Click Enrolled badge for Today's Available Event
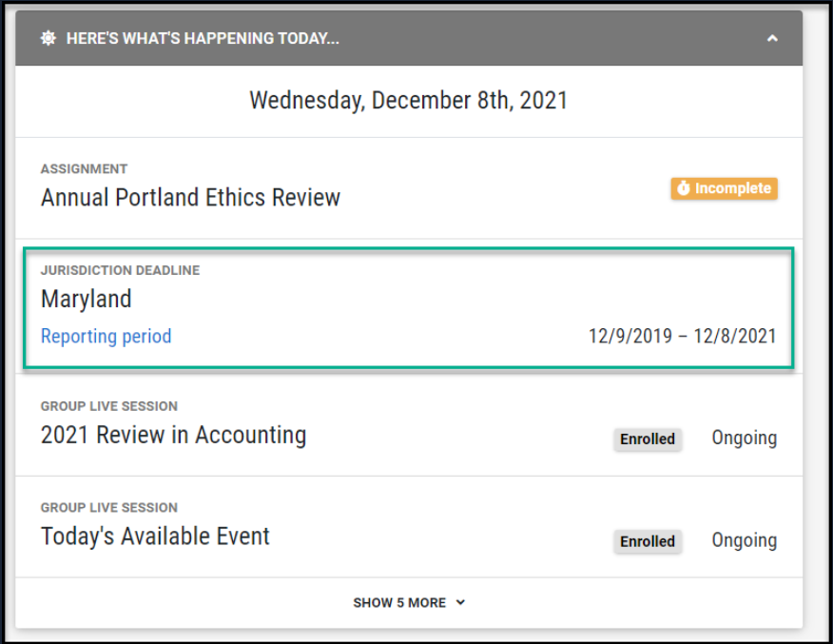This screenshot has width=833, height=644. 648,541
